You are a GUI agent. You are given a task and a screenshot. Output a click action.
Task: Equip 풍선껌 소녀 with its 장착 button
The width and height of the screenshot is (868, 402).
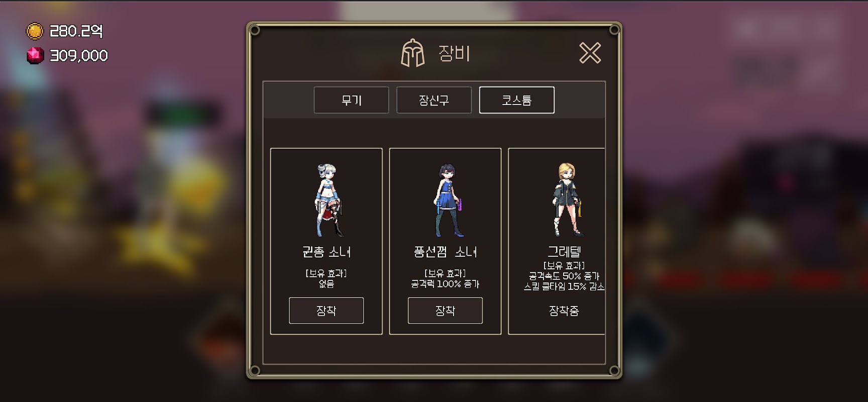pos(446,311)
